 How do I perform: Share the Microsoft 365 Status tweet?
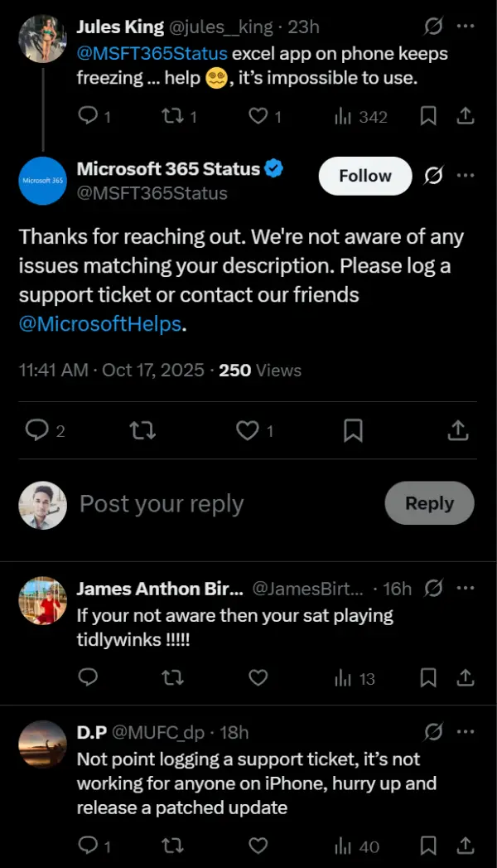[458, 430]
